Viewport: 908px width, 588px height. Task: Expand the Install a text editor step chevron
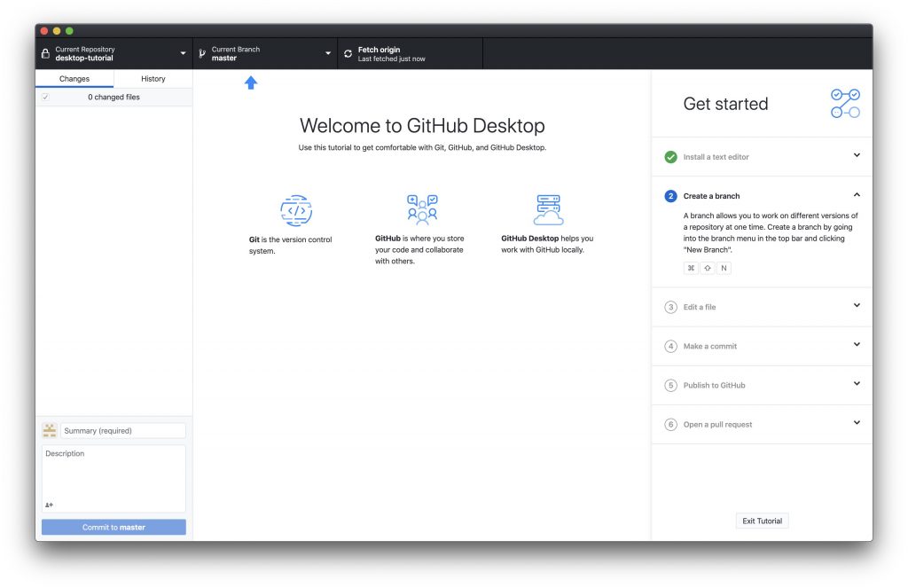pyautogui.click(x=857, y=155)
